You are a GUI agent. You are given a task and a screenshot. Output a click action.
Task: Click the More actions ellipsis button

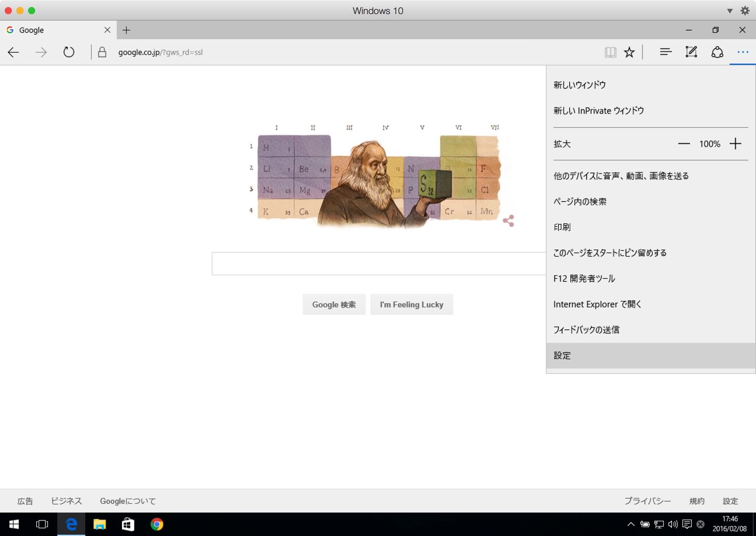point(743,52)
